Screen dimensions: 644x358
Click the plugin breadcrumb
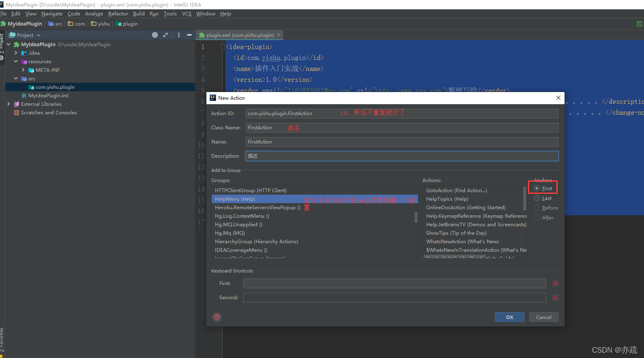coord(127,24)
